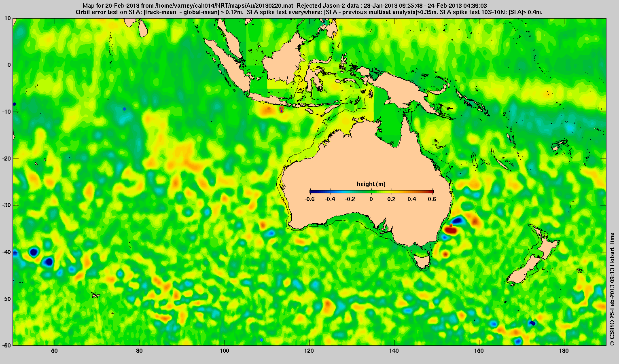The width and height of the screenshot is (619, 364).
Task: Click the longitude axis label '80'
Action: [139, 351]
